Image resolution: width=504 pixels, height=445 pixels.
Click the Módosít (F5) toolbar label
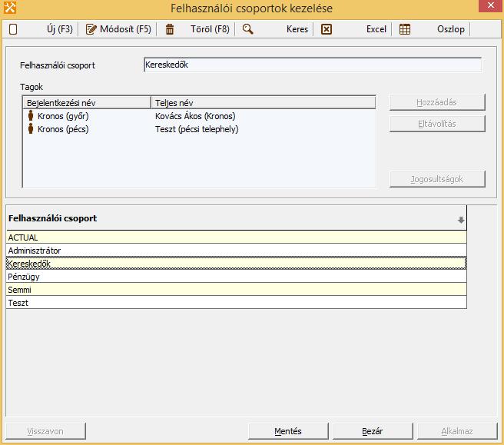125,29
